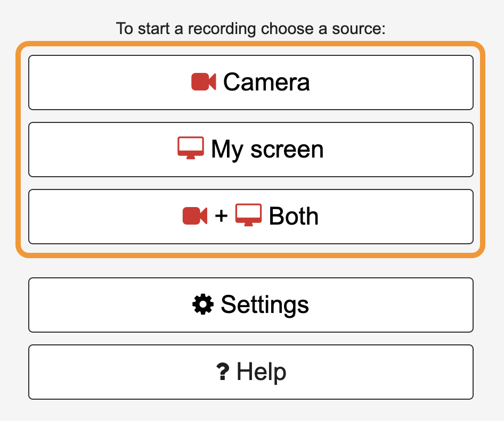The height and width of the screenshot is (421, 504).
Task: Click the Both text label
Action: click(294, 216)
